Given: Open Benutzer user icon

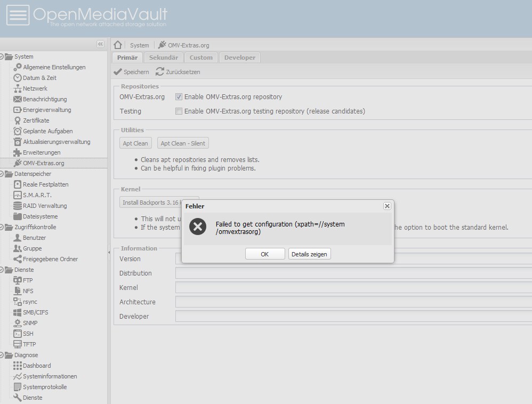Looking at the screenshot, I should tap(17, 238).
